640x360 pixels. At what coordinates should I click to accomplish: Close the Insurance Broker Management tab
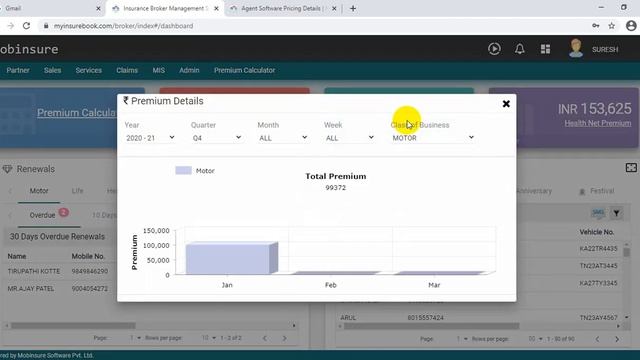tap(216, 8)
